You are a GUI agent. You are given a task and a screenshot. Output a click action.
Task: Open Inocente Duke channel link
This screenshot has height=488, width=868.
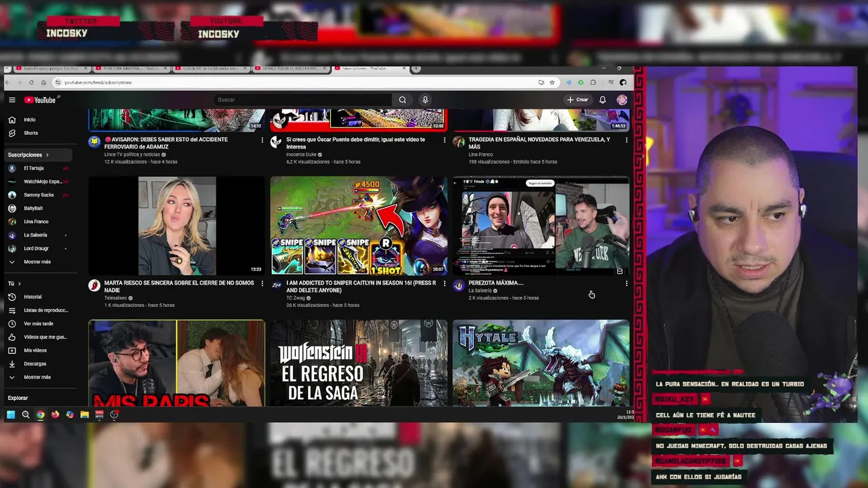click(x=302, y=155)
